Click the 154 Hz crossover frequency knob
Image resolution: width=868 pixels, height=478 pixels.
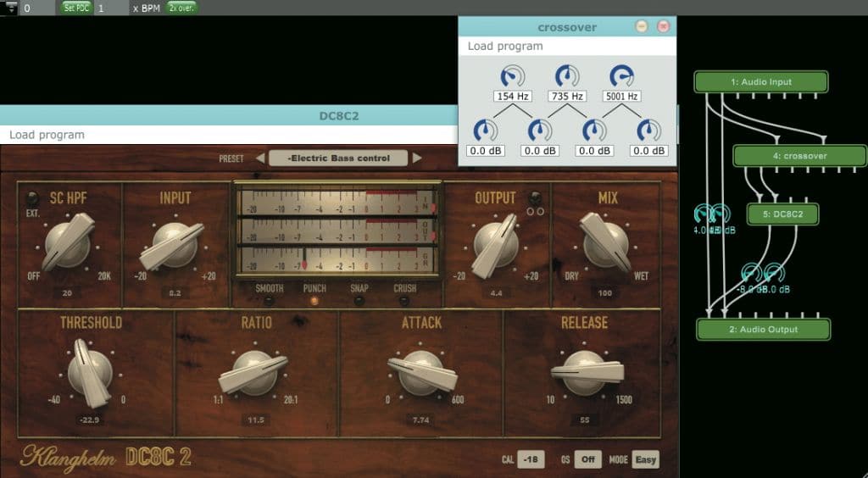[513, 75]
